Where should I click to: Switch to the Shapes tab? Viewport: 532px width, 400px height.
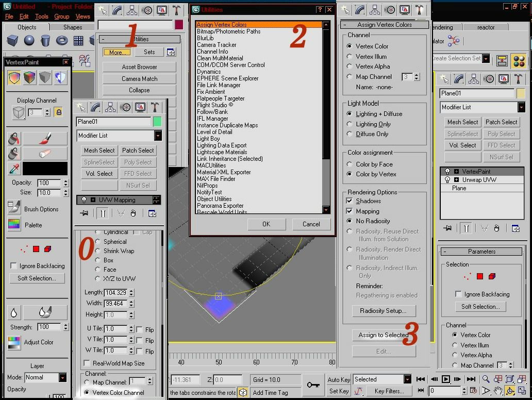(73, 27)
